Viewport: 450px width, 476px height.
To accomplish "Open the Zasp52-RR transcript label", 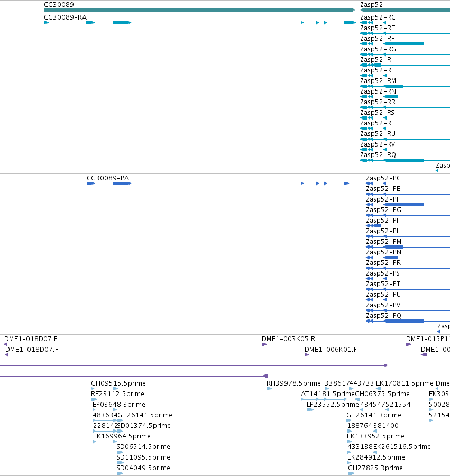I will click(378, 102).
